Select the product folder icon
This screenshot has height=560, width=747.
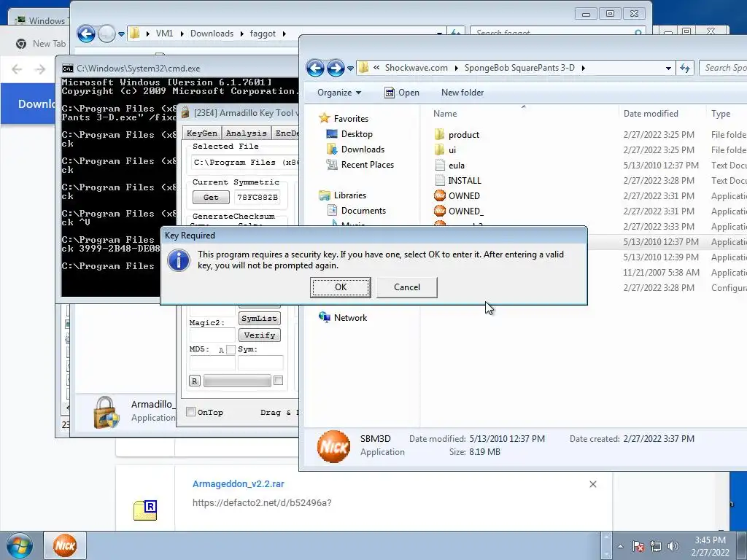pyautogui.click(x=439, y=134)
